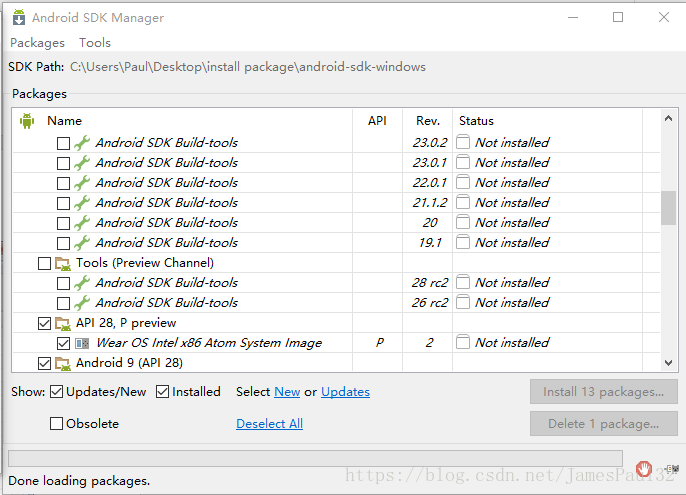Check Build-tools 26 rc2 checkbox
Image resolution: width=686 pixels, height=495 pixels.
[63, 303]
